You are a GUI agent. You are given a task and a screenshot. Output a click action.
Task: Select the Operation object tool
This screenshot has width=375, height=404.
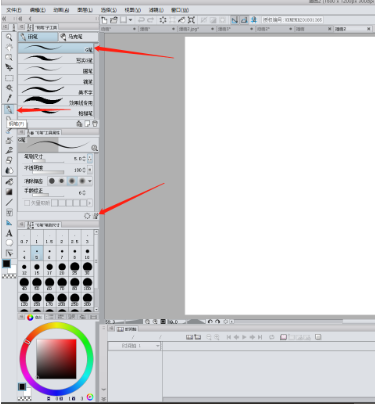[9, 58]
